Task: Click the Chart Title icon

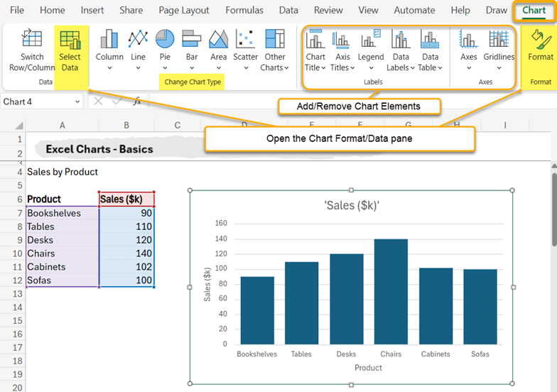Action: pyautogui.click(x=315, y=38)
